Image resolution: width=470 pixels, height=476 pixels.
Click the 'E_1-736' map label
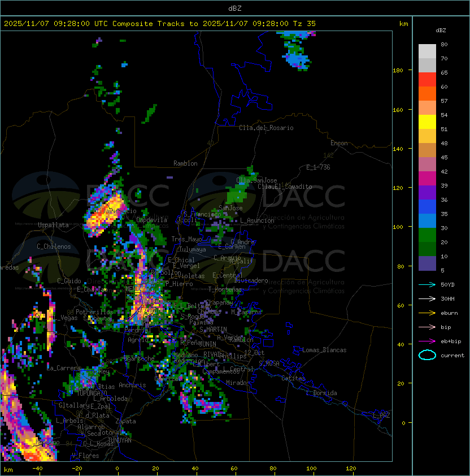point(318,167)
